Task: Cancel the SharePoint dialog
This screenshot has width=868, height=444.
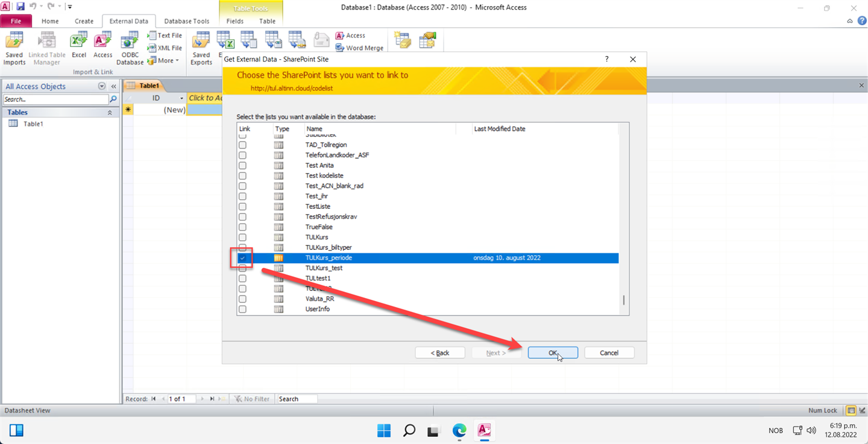Action: click(x=609, y=353)
